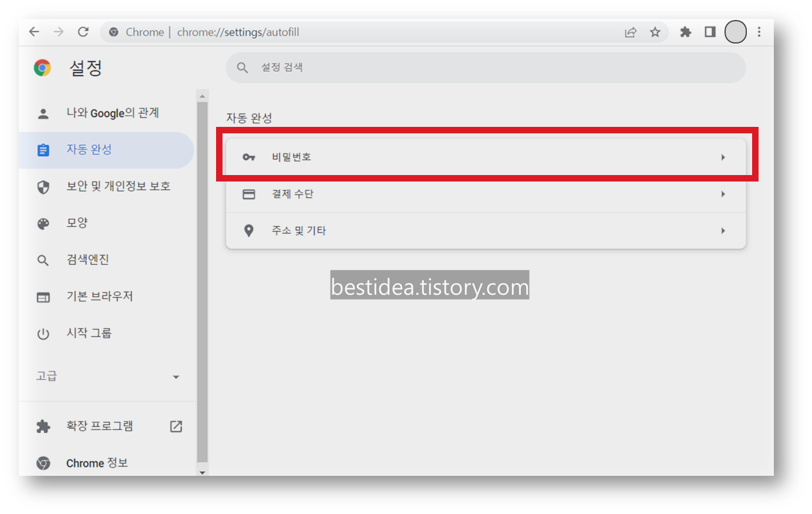Open the 검색엔진 settings section
The image size is (812, 514).
click(x=106, y=260)
